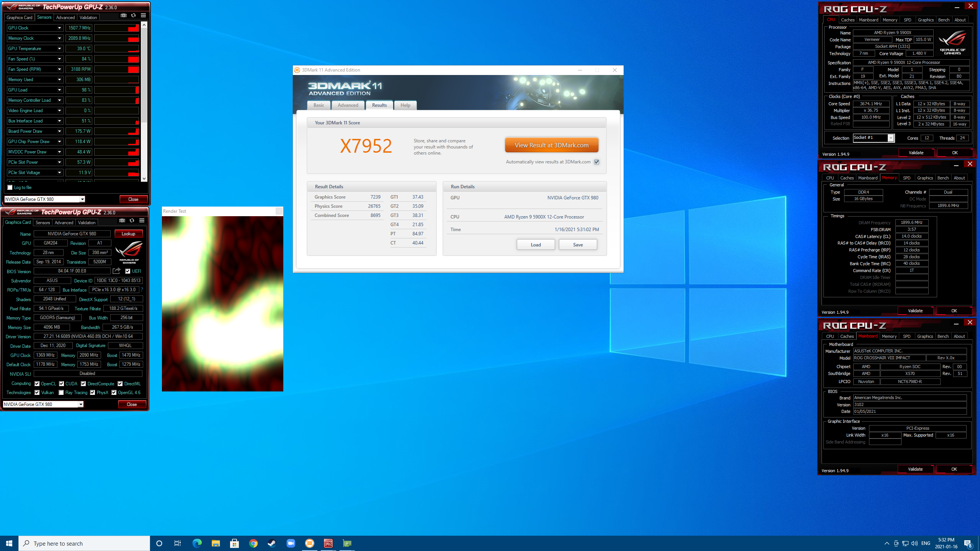Open GPU selector dropdown in GPU-Z Graphics Card window

[x=81, y=404]
